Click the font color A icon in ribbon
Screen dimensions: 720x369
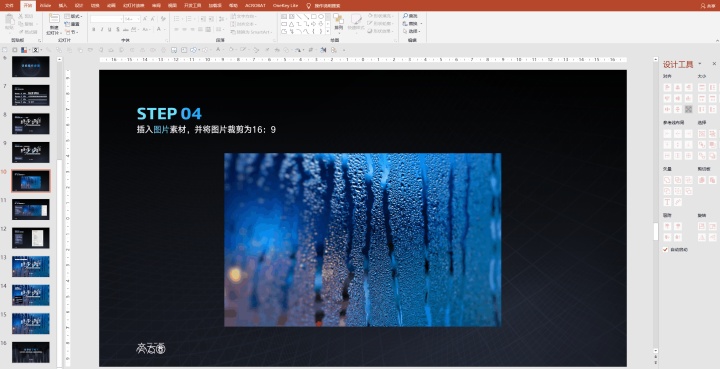158,29
